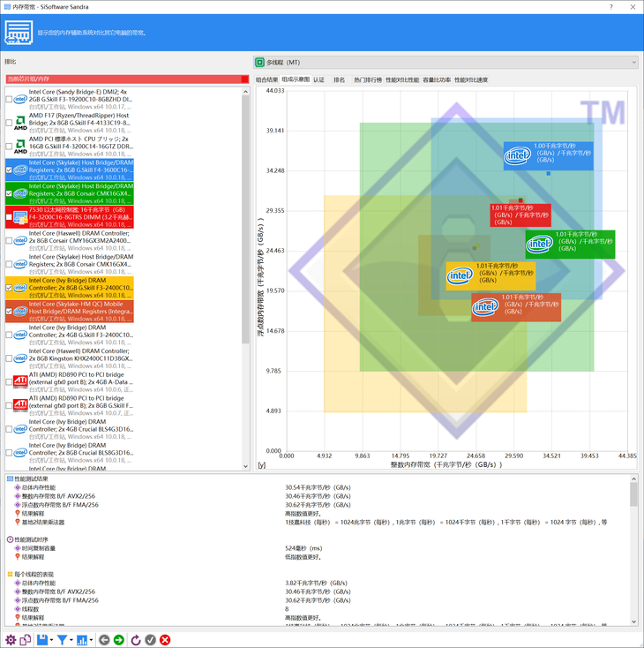Viewport: 644px width, 648px height.
Task: Click the blue bar chart icon
Action: pos(82,640)
